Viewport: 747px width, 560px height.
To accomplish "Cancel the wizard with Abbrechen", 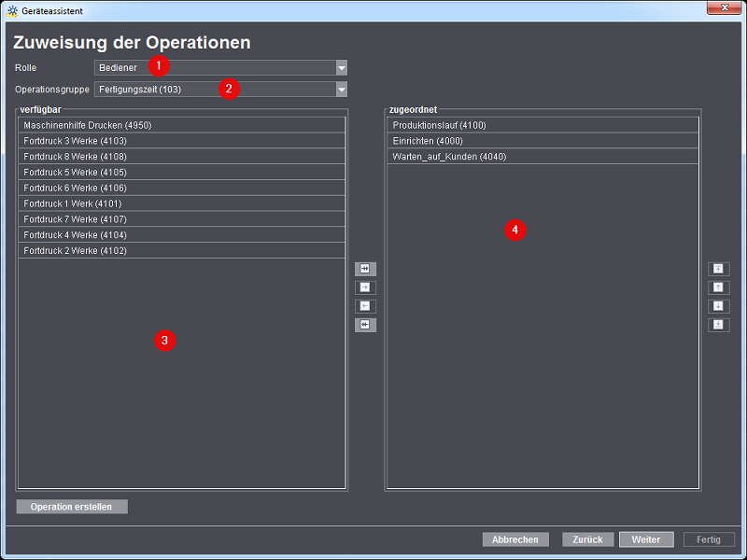I will tap(515, 539).
